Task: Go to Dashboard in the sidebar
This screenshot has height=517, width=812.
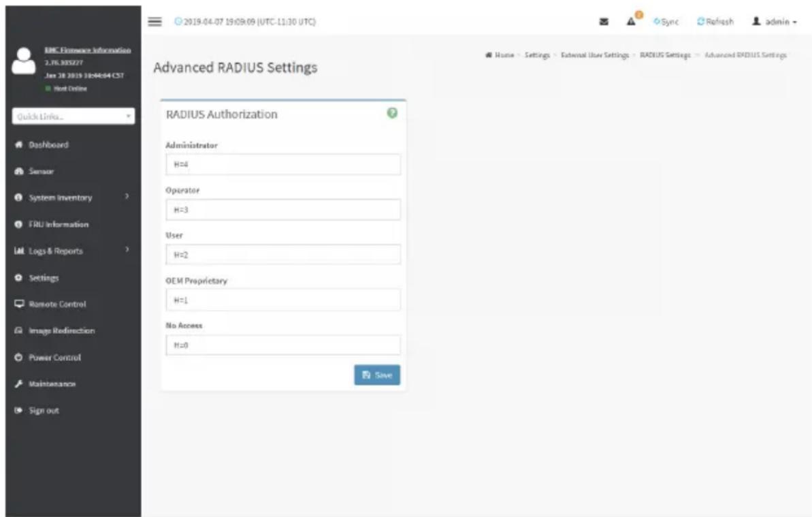Action: pyautogui.click(x=48, y=144)
